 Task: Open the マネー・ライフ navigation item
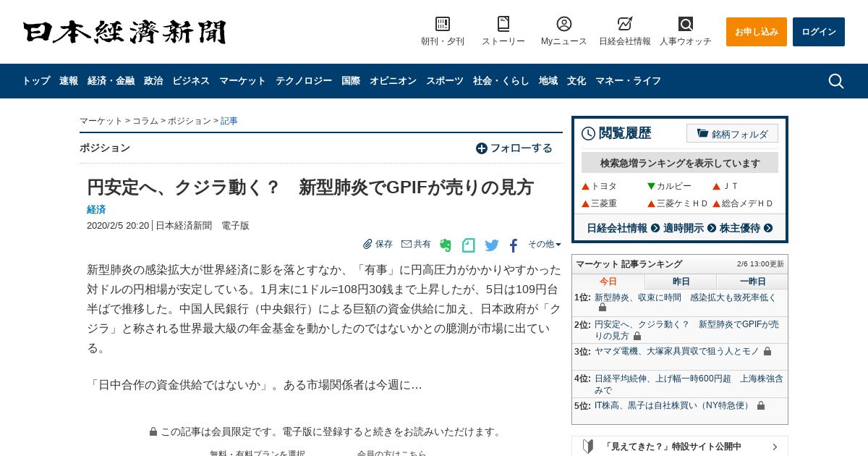pos(628,81)
